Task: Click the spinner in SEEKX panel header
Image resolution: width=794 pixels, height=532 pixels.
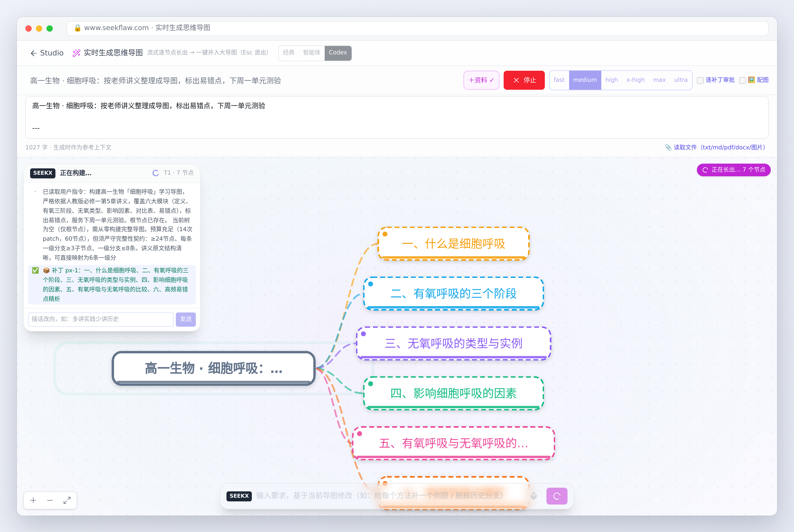Action: [x=156, y=173]
